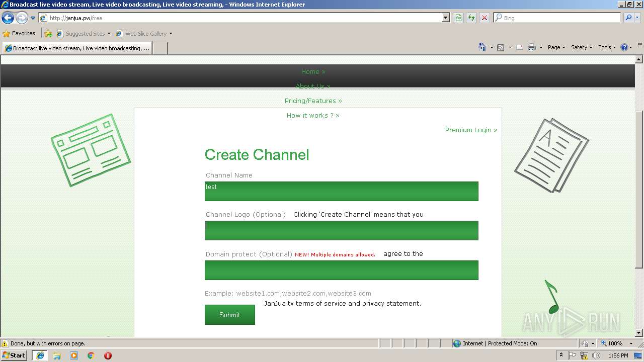This screenshot has height=362, width=644.
Task: Open the media player taskbar icon
Action: tap(74, 355)
